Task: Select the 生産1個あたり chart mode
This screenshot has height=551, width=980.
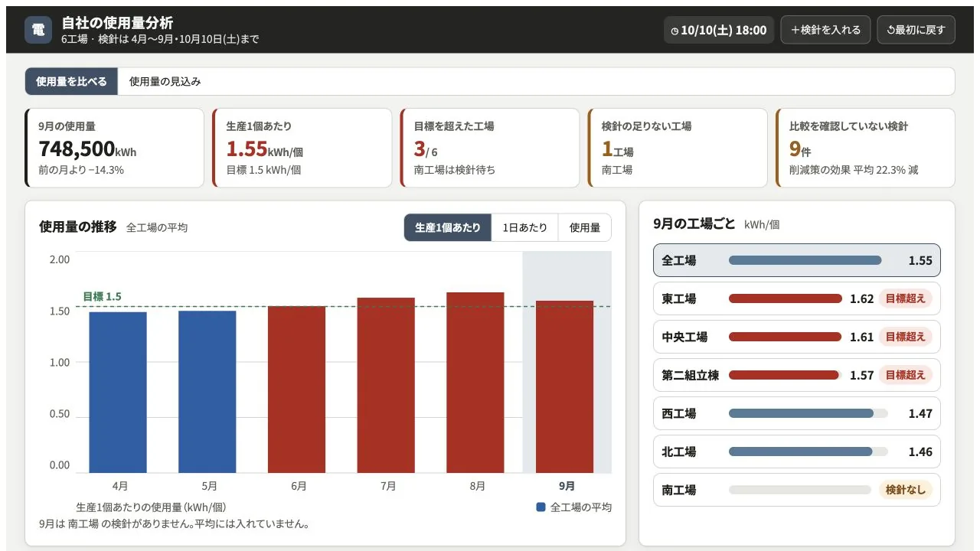Action: tap(448, 227)
